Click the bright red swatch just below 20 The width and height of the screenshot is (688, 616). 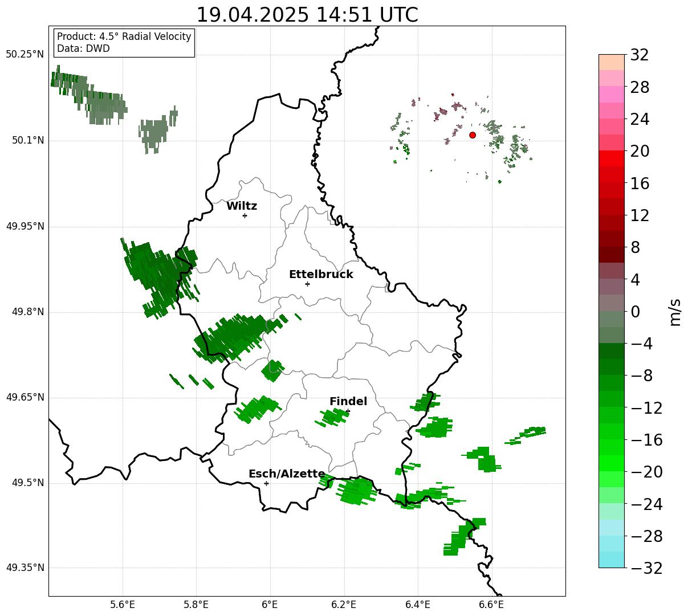click(x=612, y=158)
